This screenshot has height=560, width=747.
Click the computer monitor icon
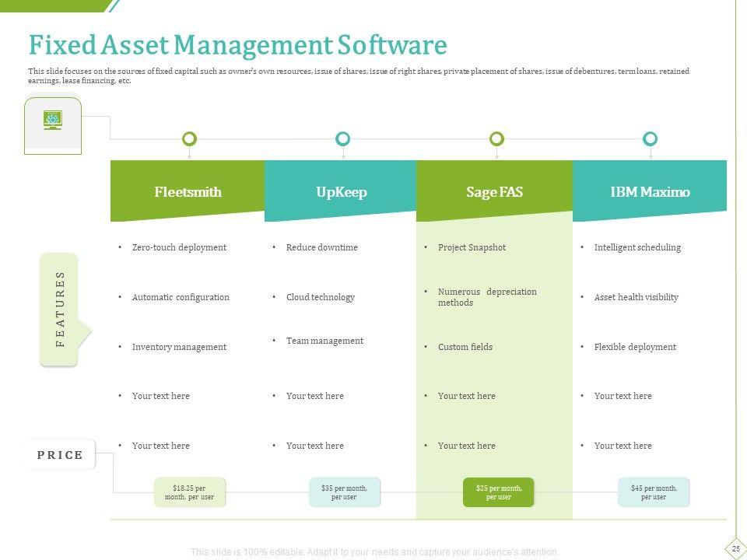coord(53,121)
